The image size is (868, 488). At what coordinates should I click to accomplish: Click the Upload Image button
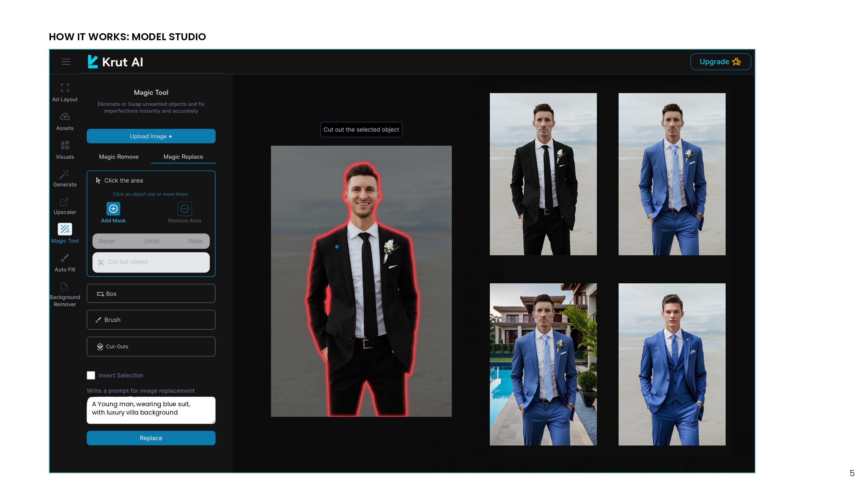[151, 136]
